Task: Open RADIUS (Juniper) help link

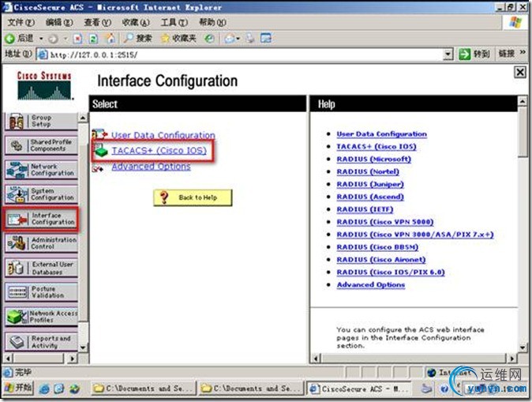Action: (370, 184)
